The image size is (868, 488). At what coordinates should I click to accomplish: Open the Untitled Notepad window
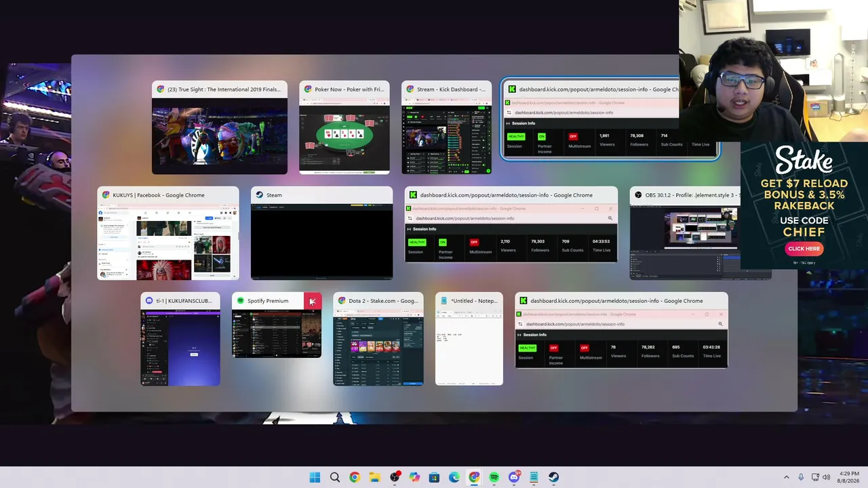point(469,339)
